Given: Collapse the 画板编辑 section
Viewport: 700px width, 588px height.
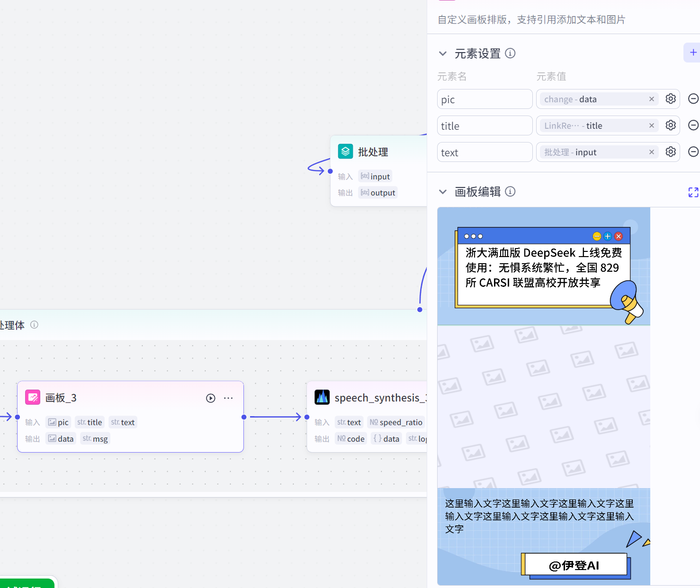Looking at the screenshot, I should [x=443, y=192].
